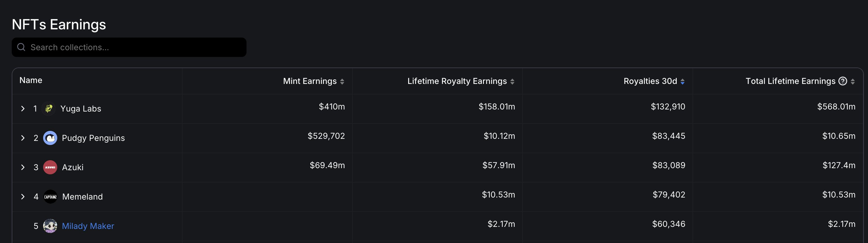The height and width of the screenshot is (243, 868).
Task: Click the 30d royalties value $83,089
Action: click(x=669, y=165)
